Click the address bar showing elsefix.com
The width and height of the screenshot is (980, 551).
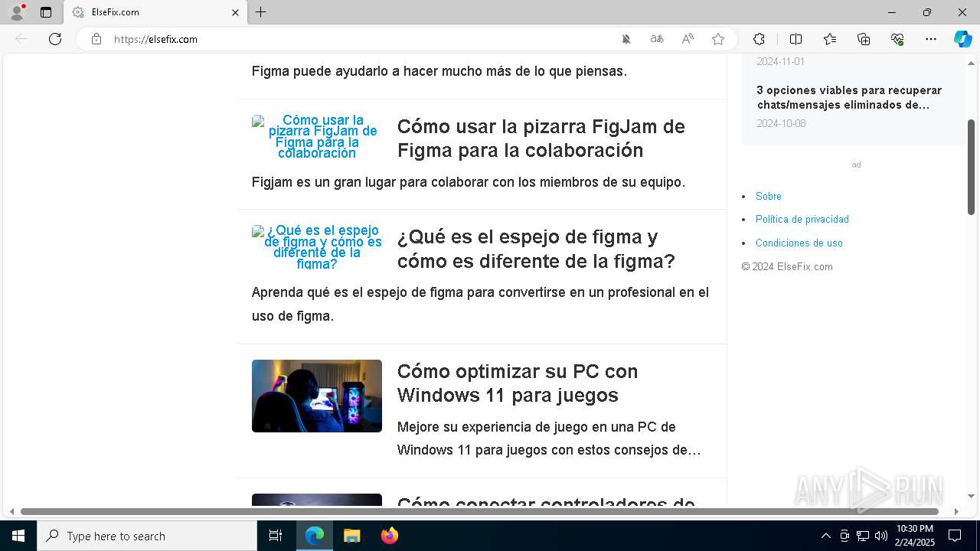pos(360,39)
